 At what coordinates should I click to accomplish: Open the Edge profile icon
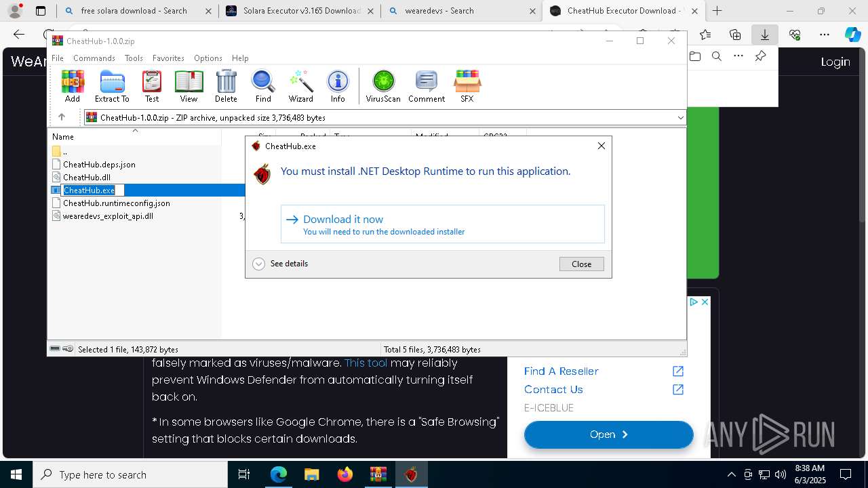(15, 11)
